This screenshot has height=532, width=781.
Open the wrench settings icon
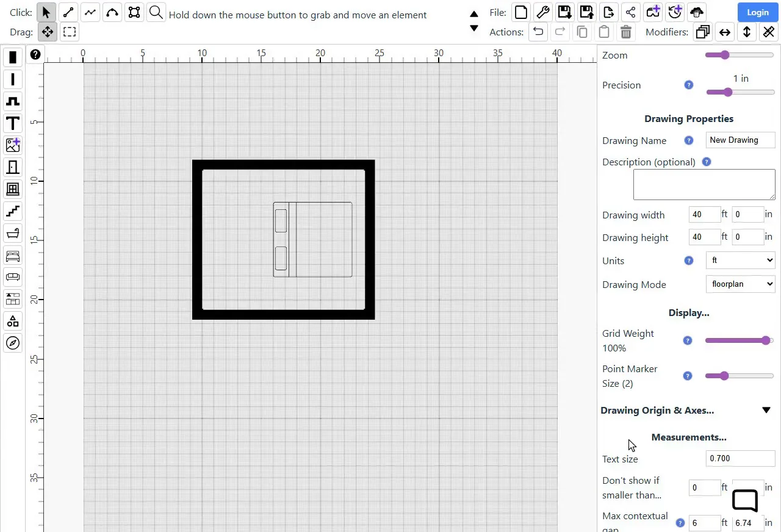542,12
